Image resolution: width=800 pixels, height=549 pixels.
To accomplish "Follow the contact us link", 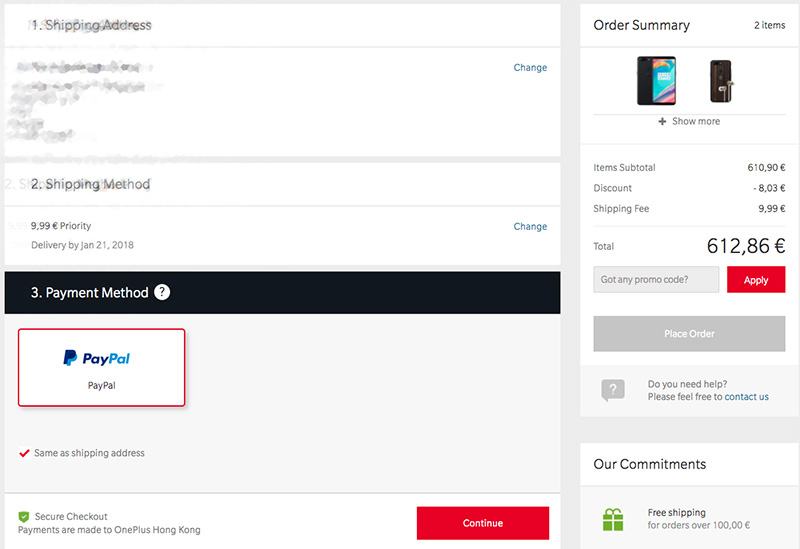I will tap(746, 397).
